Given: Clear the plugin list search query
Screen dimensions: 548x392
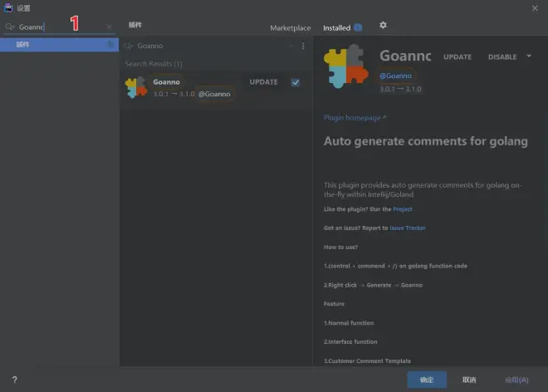Looking at the screenshot, I should [x=291, y=46].
